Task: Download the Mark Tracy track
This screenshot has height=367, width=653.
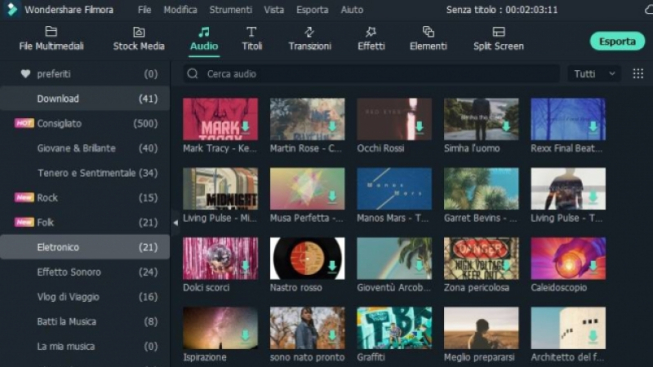Action: [245, 127]
